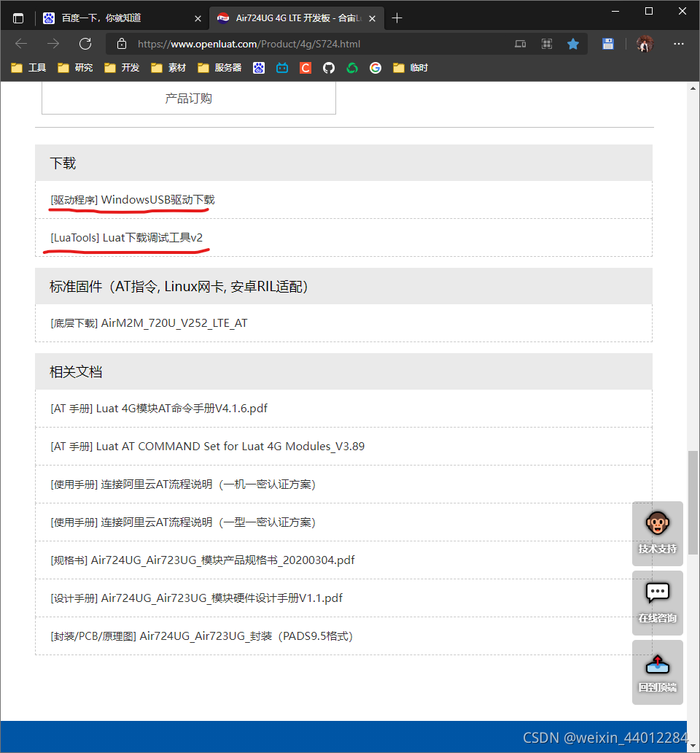The image size is (700, 753).
Task: Click the blue save disk toolbar icon
Action: [608, 44]
